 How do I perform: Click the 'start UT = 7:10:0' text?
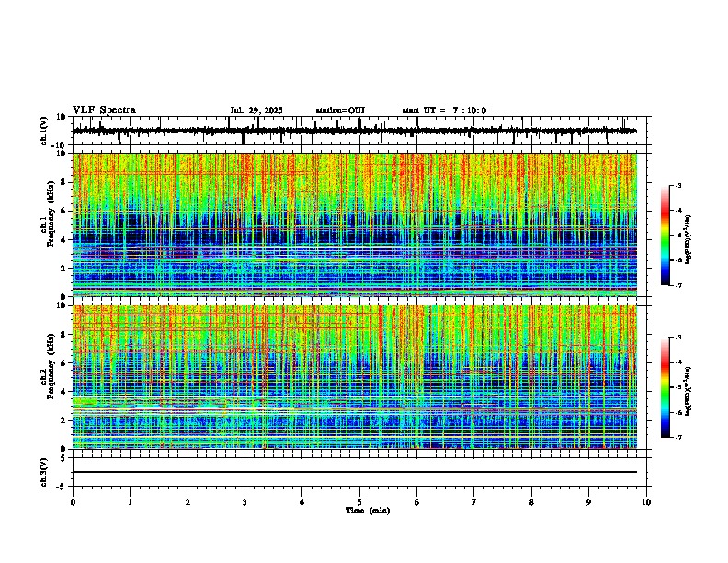444,110
